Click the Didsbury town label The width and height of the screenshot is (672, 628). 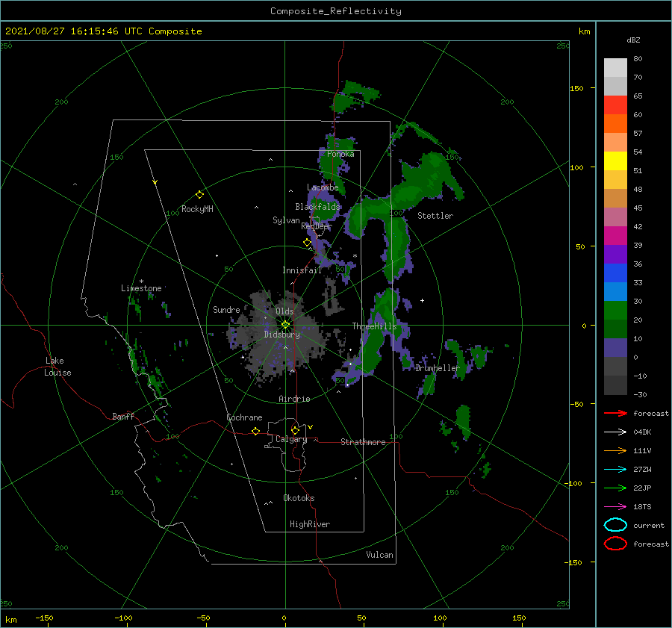[281, 335]
